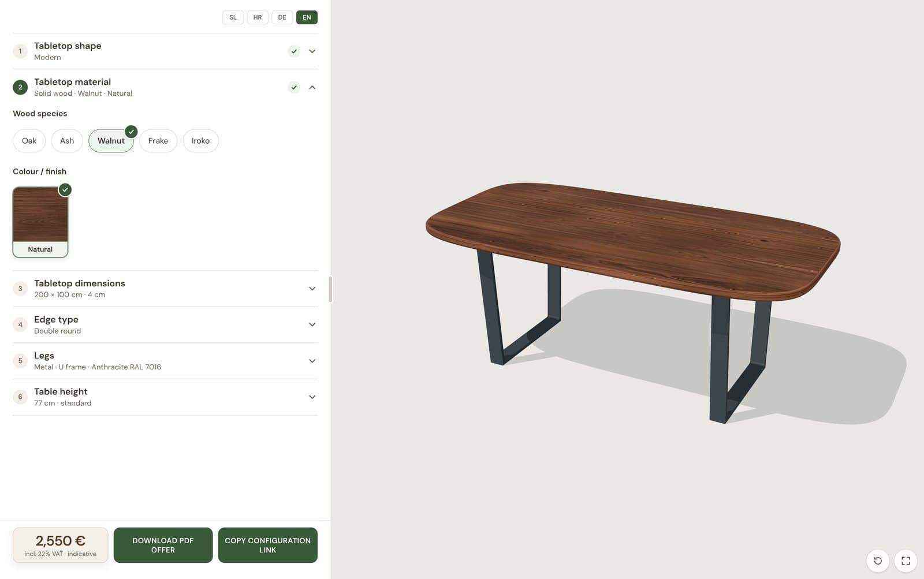The width and height of the screenshot is (924, 579).
Task: Select Frake wood species
Action: click(158, 141)
